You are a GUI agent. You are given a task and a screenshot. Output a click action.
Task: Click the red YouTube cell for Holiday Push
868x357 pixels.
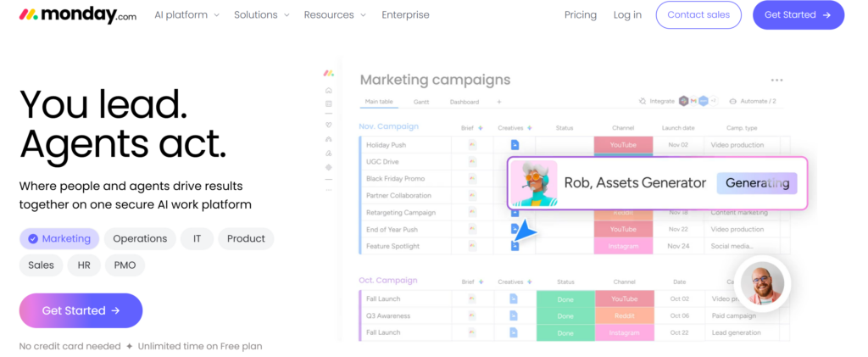pos(623,145)
